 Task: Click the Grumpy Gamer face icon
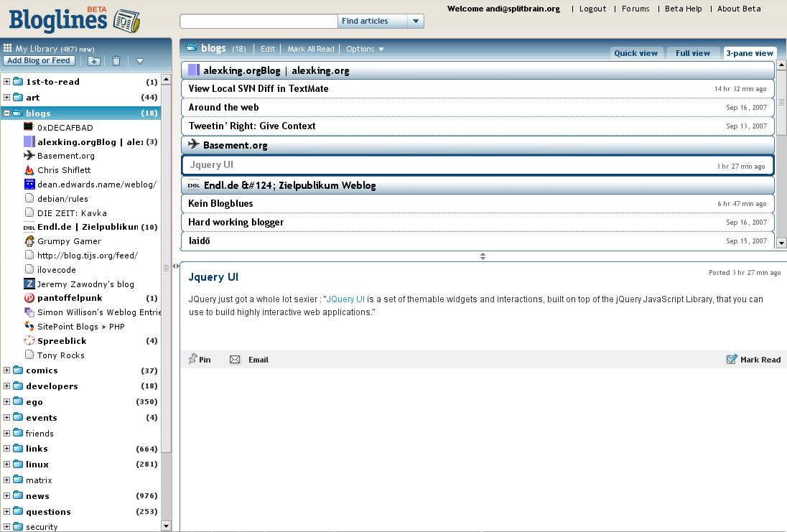pyautogui.click(x=29, y=241)
